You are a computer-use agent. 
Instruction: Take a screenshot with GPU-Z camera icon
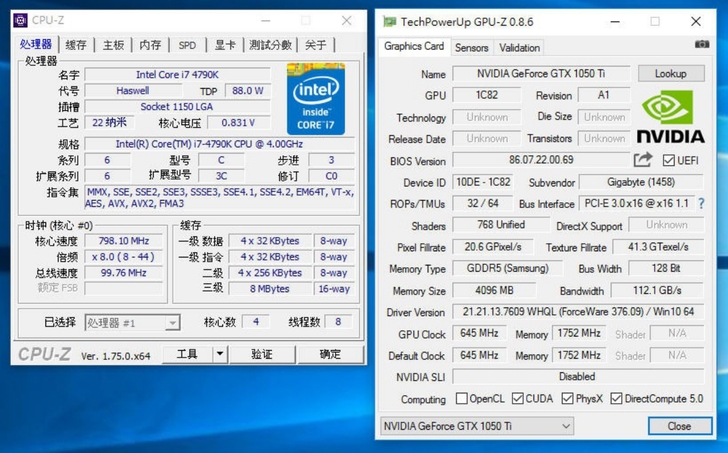point(702,44)
